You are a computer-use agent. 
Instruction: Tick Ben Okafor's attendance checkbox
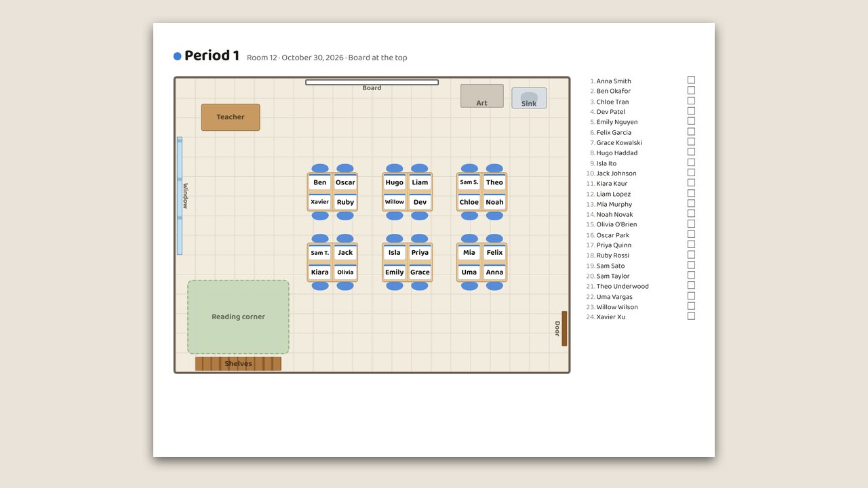(x=691, y=90)
